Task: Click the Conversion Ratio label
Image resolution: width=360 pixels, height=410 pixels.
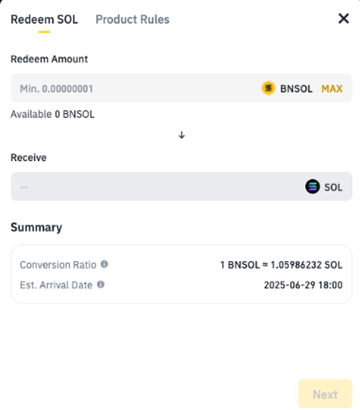Action: (x=58, y=265)
